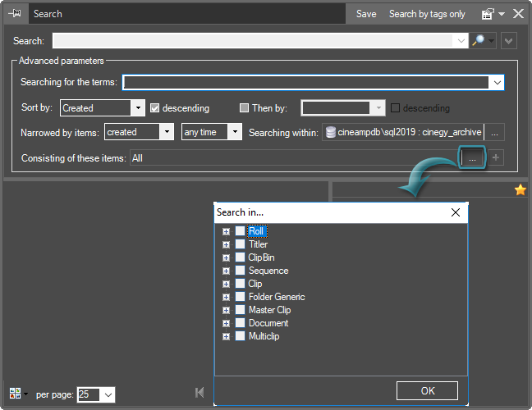Open the Sort by Created dropdown
Image resolution: width=532 pixels, height=410 pixels.
[x=138, y=107]
